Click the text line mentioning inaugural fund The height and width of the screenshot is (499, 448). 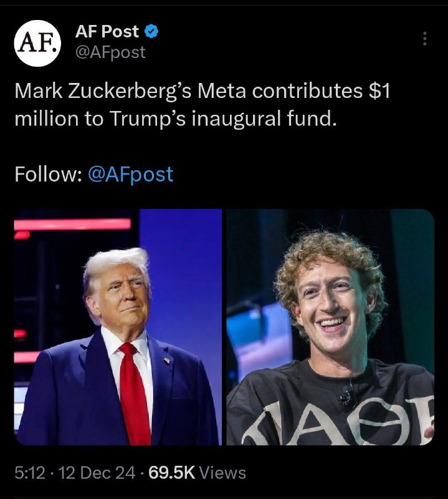pos(176,119)
